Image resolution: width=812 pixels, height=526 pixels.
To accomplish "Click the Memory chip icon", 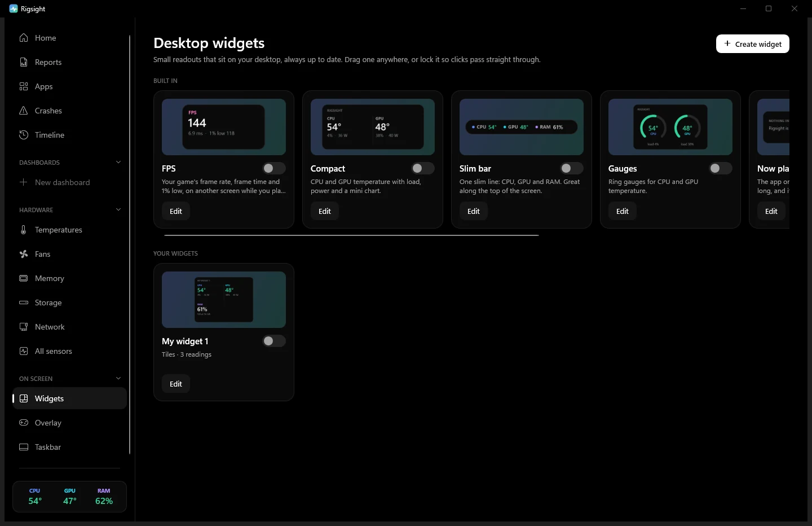I will [x=24, y=278].
